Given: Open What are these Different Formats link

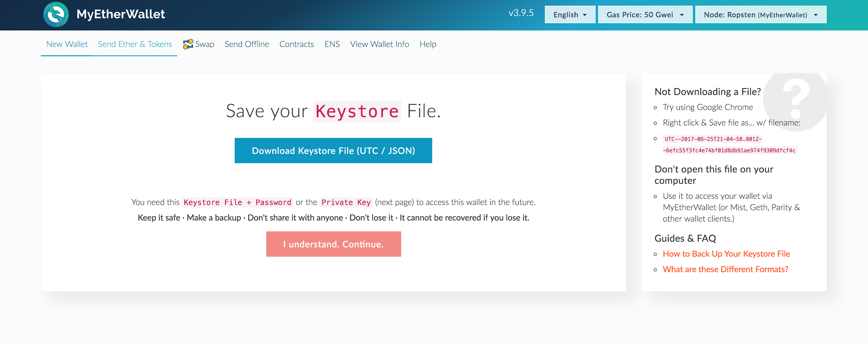Looking at the screenshot, I should [725, 269].
